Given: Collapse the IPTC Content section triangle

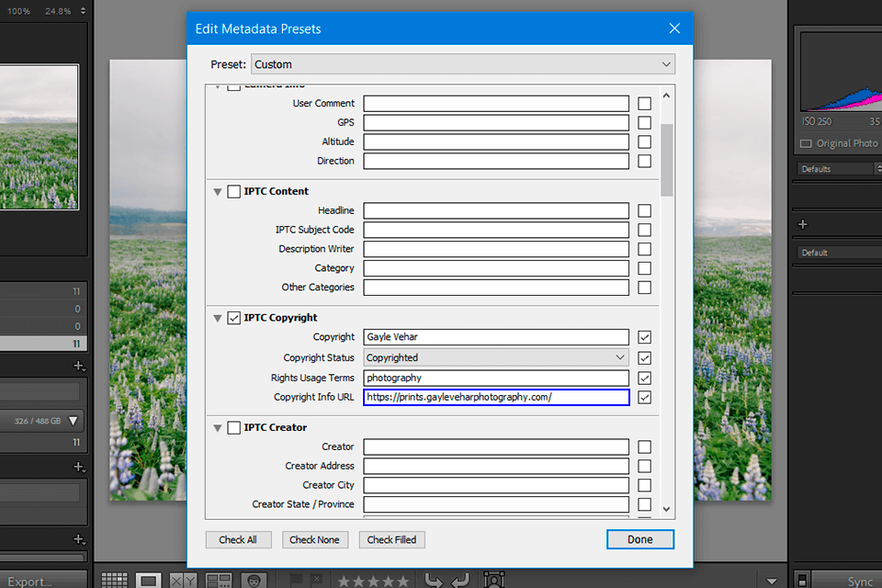Looking at the screenshot, I should 217,192.
